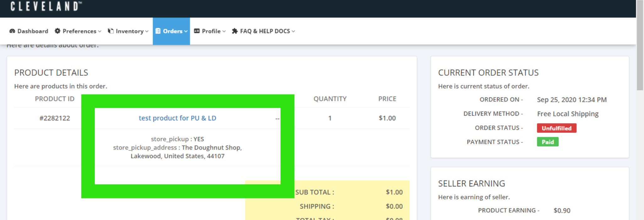
Task: Click the Profile card icon
Action: pyautogui.click(x=197, y=31)
